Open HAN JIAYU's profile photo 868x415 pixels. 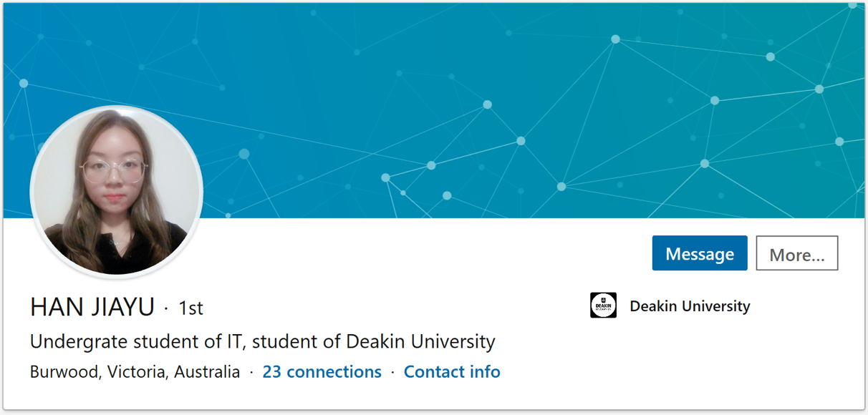point(116,191)
